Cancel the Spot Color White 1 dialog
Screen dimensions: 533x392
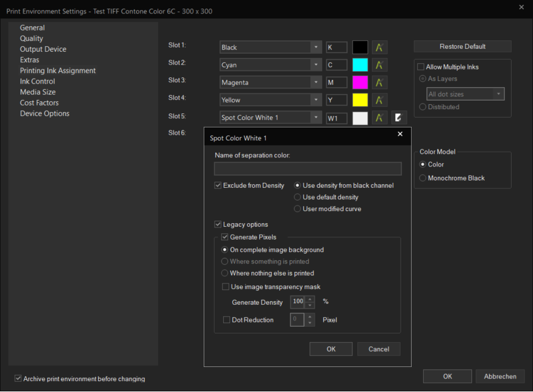click(x=379, y=349)
